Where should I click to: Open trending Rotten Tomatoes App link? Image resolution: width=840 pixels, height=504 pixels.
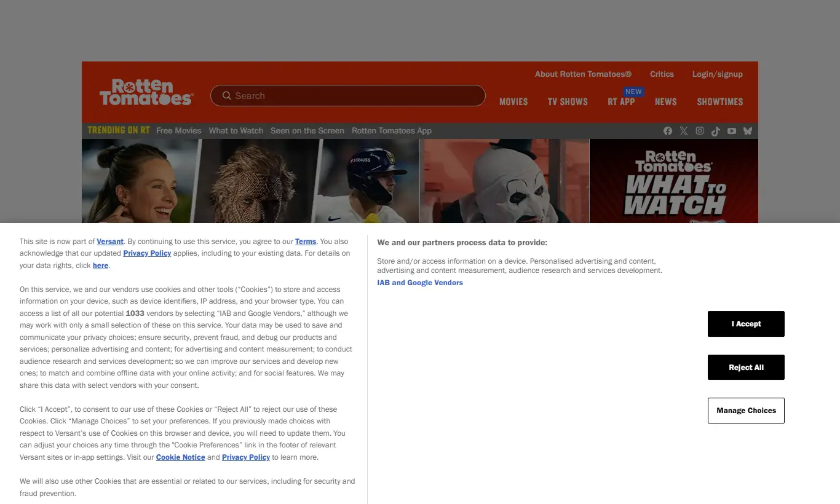pos(392,131)
